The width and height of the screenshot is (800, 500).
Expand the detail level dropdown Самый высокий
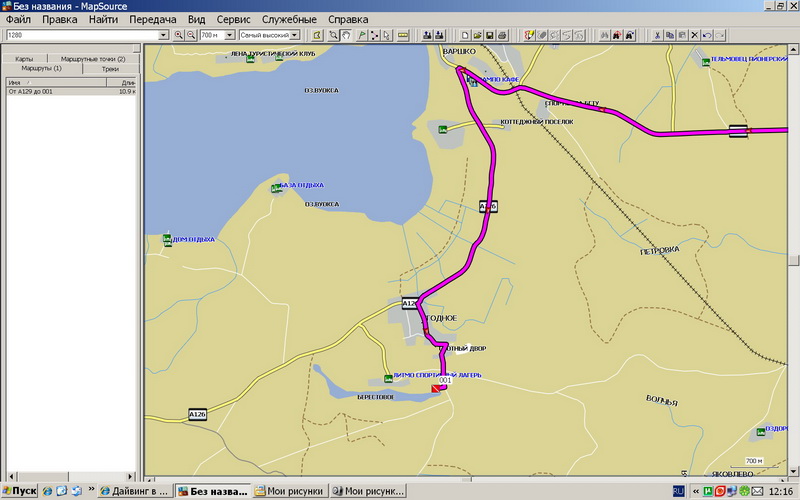click(x=295, y=35)
